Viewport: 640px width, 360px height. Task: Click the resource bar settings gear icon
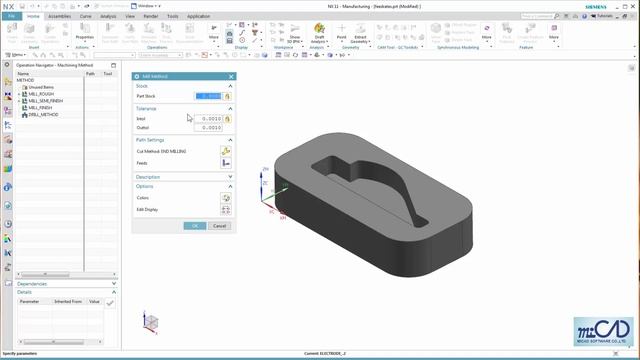coord(7,64)
